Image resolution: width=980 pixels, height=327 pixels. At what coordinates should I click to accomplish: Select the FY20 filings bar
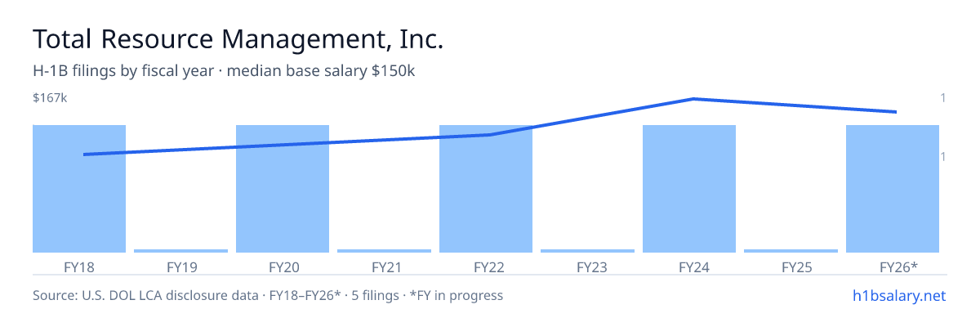point(283,189)
